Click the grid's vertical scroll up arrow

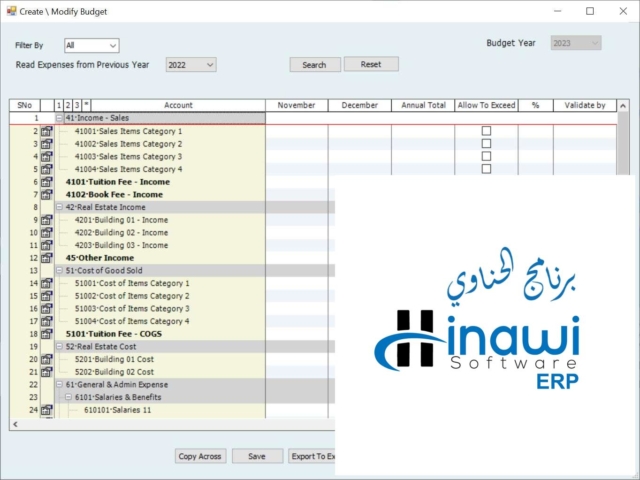[x=623, y=106]
